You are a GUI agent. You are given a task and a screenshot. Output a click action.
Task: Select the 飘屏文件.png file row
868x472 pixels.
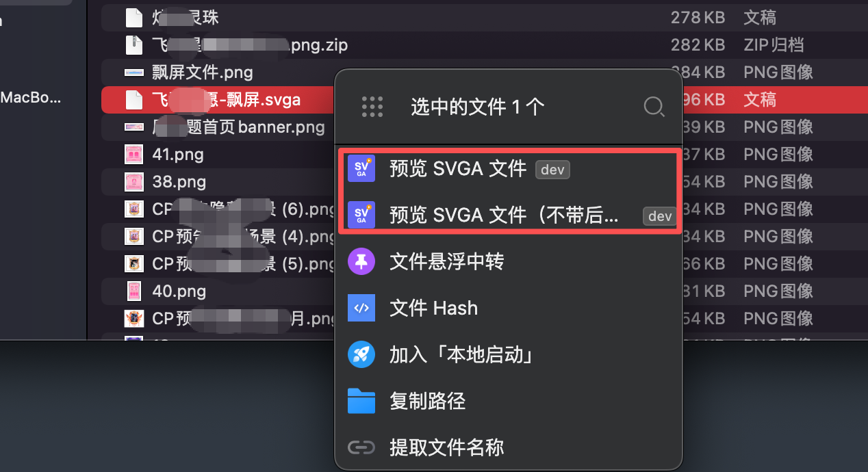tap(202, 73)
